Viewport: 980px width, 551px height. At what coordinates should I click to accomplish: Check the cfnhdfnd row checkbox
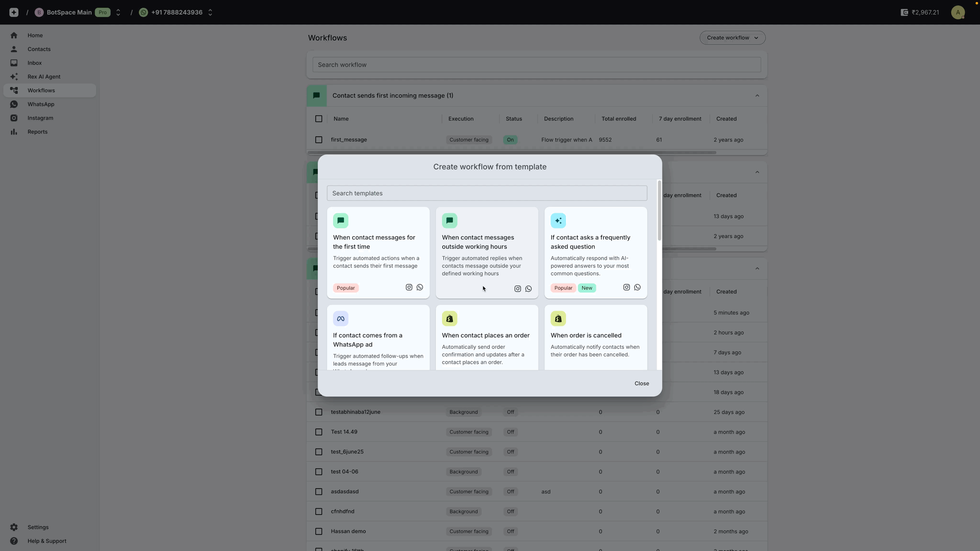pos(318,511)
